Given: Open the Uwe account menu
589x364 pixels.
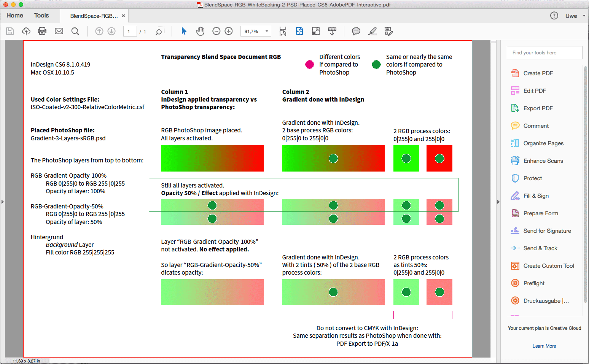Looking at the screenshot, I should pos(575,16).
